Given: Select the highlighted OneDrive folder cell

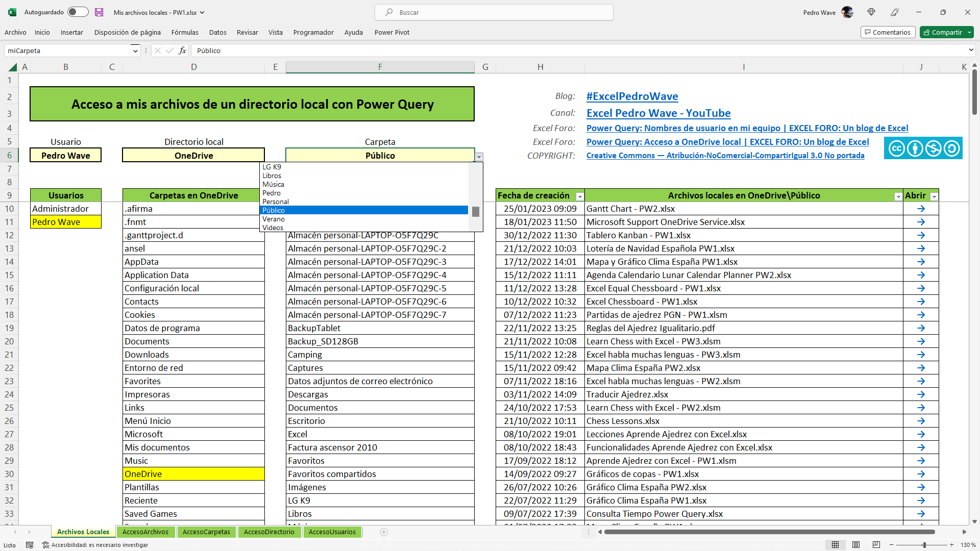Looking at the screenshot, I should point(193,474).
